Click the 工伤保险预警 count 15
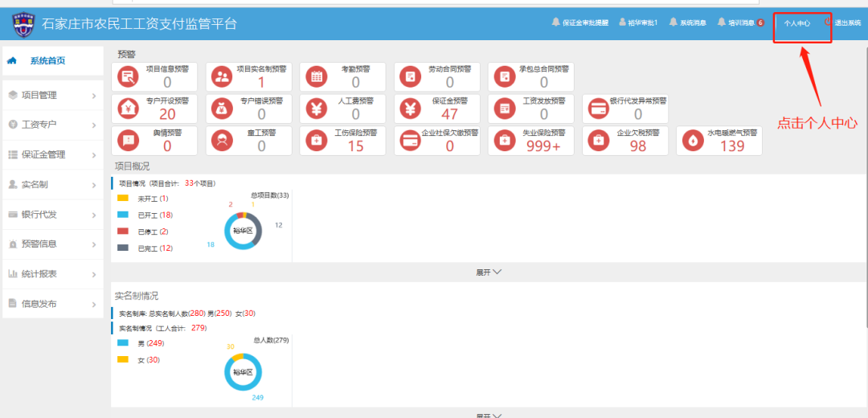 (355, 146)
